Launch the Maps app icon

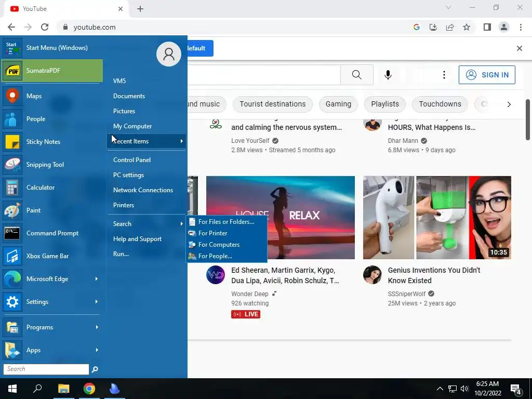12,96
